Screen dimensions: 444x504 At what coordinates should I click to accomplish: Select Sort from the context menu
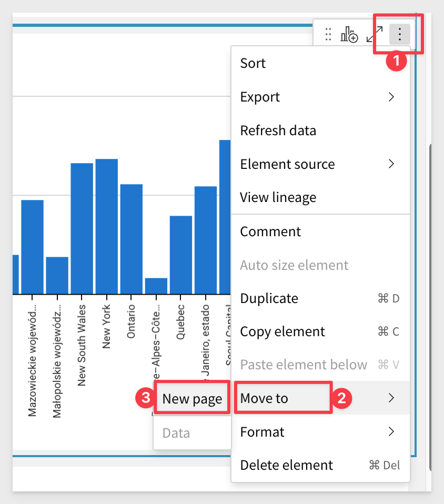(x=253, y=64)
